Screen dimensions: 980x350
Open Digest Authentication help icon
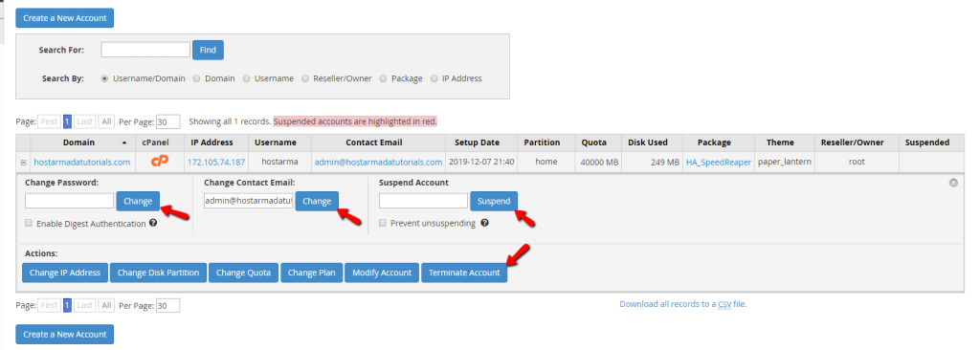tap(153, 223)
